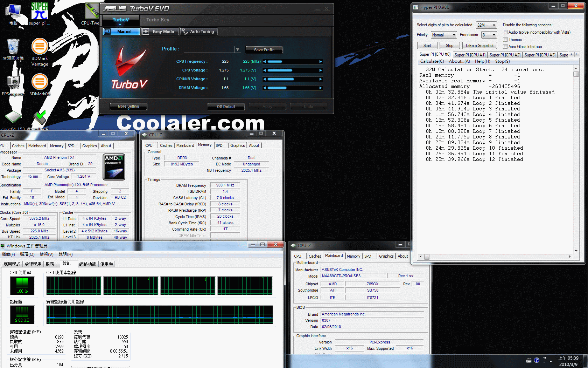Click the Hyper PI title bar icon

point(416,7)
